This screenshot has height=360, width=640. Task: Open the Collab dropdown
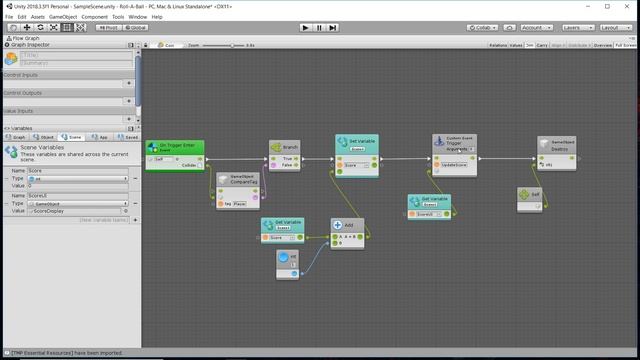point(482,28)
